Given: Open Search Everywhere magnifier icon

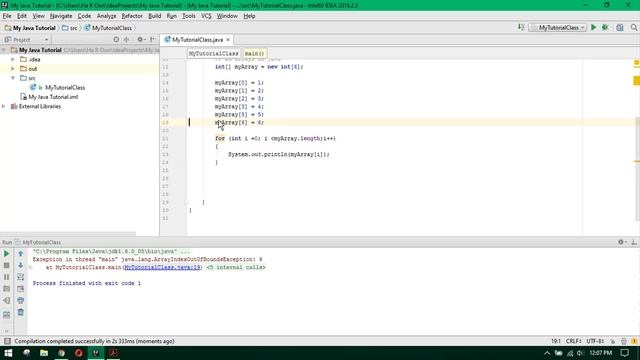Looking at the screenshot, I should click(x=633, y=27).
